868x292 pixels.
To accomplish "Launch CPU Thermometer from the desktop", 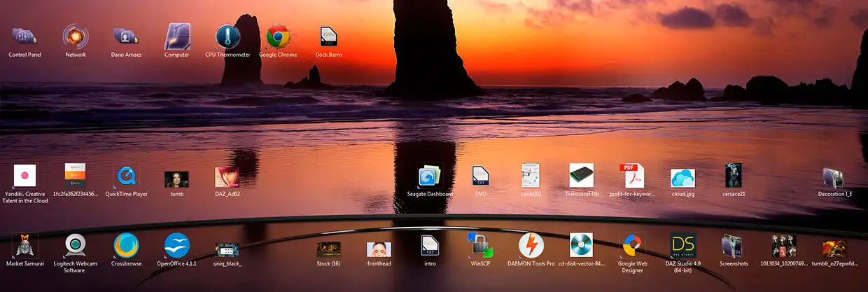I will (x=227, y=36).
